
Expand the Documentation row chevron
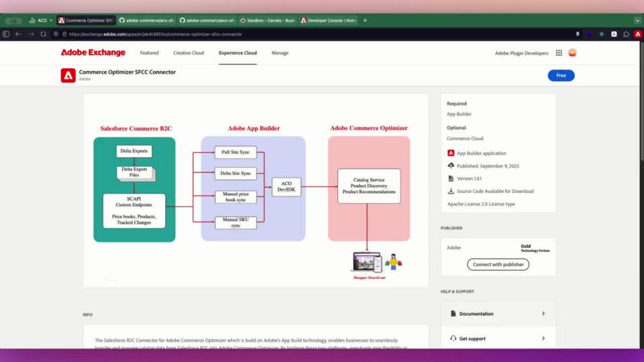tap(543, 314)
